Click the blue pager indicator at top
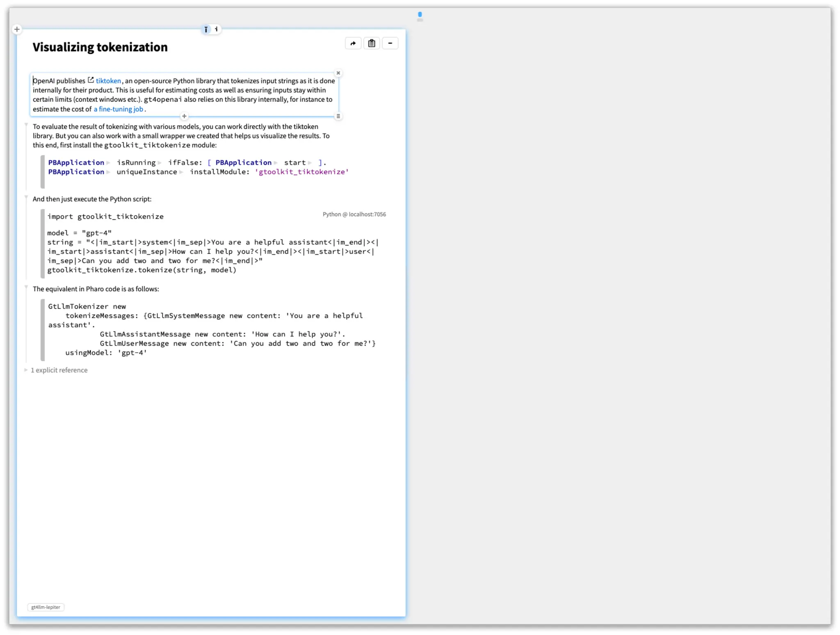 [420, 14]
